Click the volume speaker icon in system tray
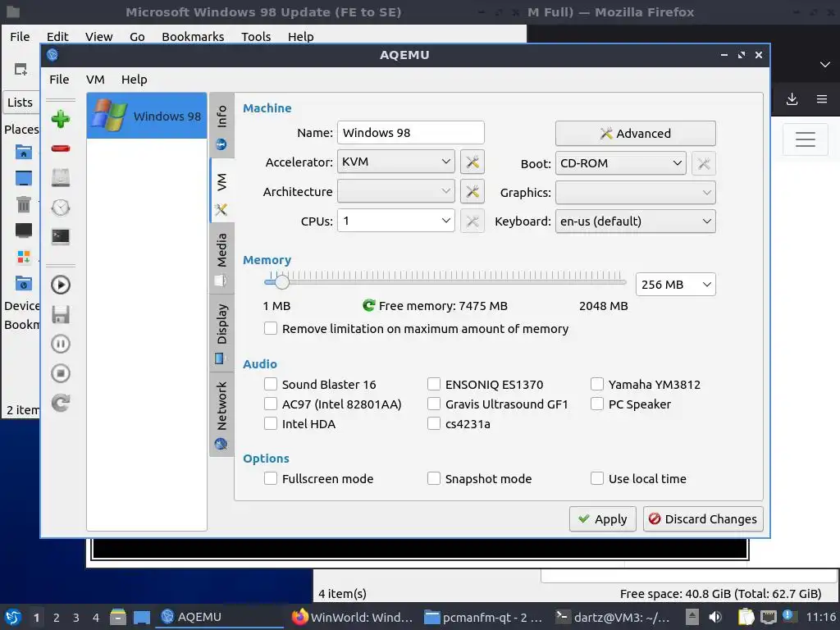Screen dimensions: 840x630 (715, 617)
